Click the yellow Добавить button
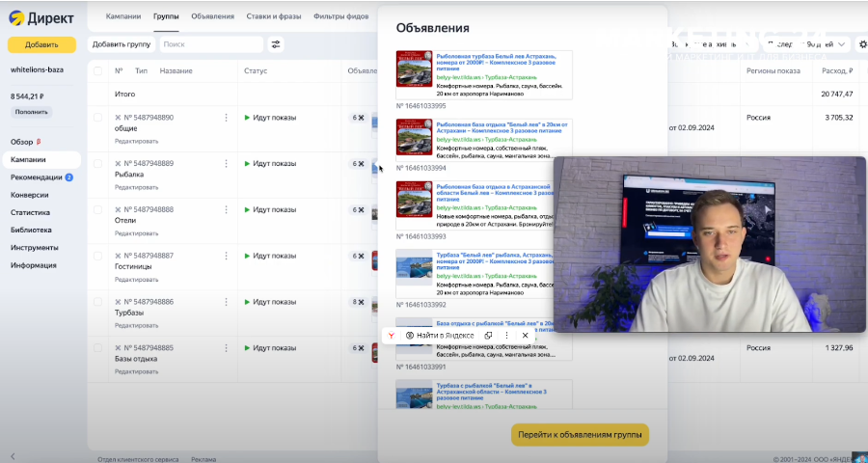Viewport: 868px width, 463px height. (41, 45)
